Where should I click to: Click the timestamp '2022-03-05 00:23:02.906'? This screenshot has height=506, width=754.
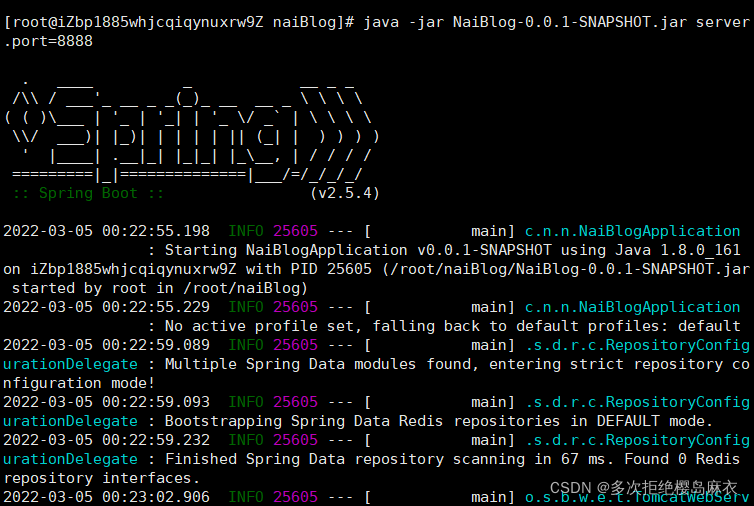point(107,497)
